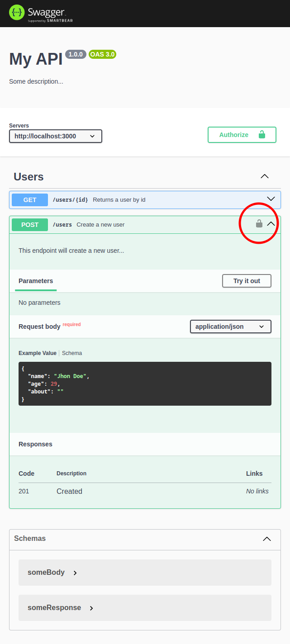Open the application/json content type dropdown
290x644 pixels.
coord(231,327)
